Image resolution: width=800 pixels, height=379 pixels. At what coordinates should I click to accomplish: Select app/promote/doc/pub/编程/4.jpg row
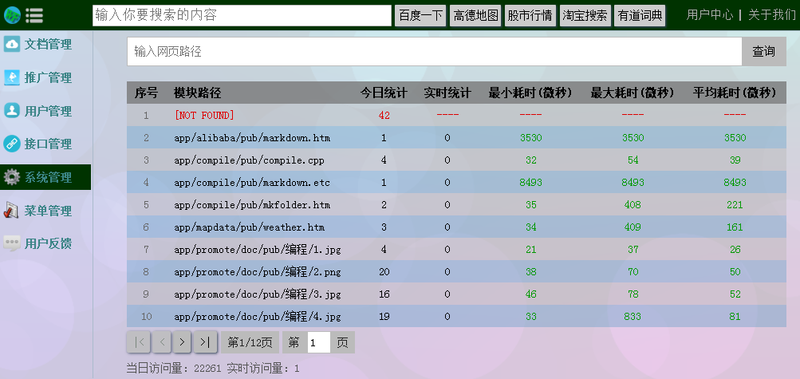457,317
